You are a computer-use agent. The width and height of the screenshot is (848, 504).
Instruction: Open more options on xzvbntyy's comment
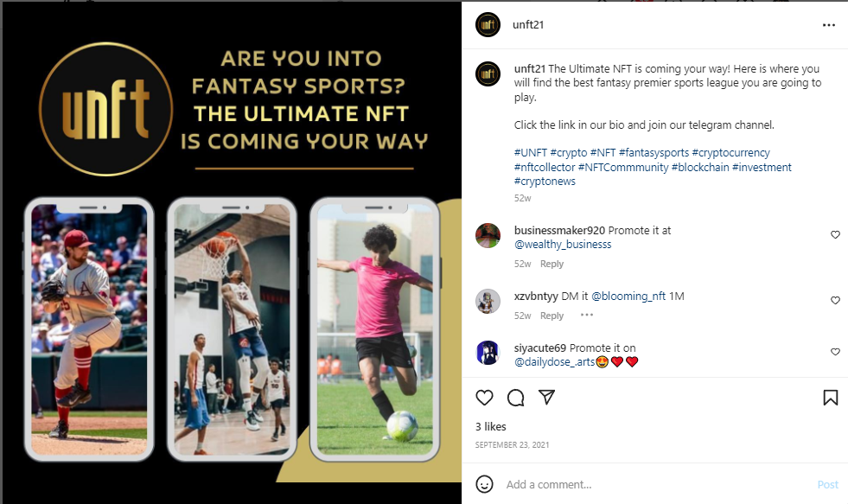[587, 315]
